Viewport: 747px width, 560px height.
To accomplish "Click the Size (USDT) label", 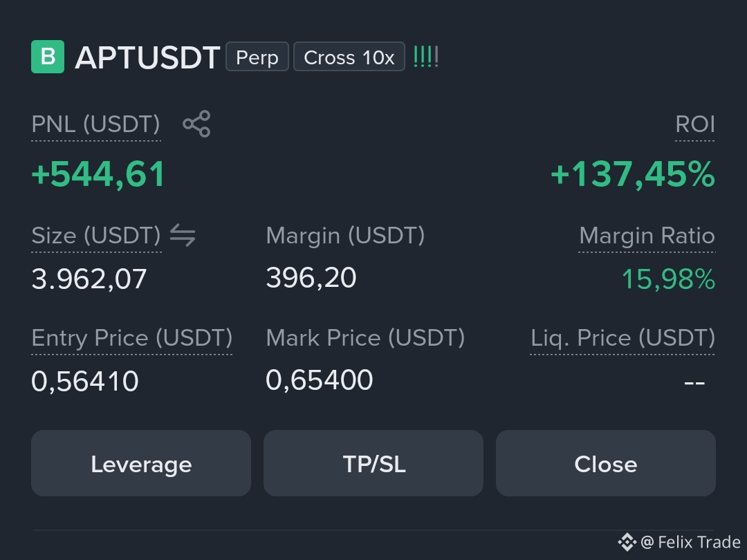I will point(96,236).
